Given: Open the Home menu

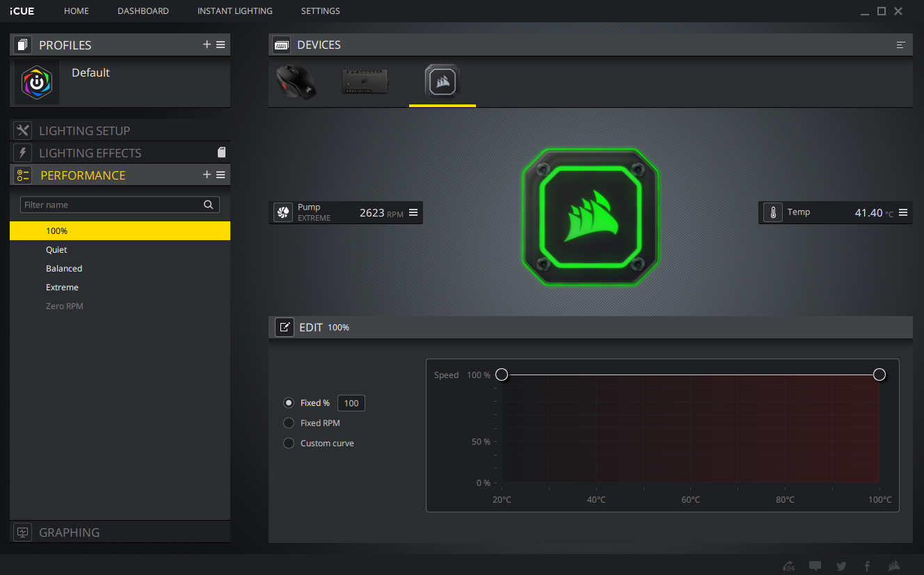Looking at the screenshot, I should [x=77, y=11].
